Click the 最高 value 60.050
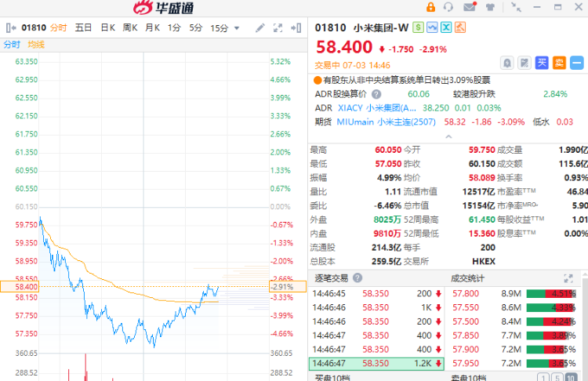The width and height of the screenshot is (588, 381). click(388, 150)
